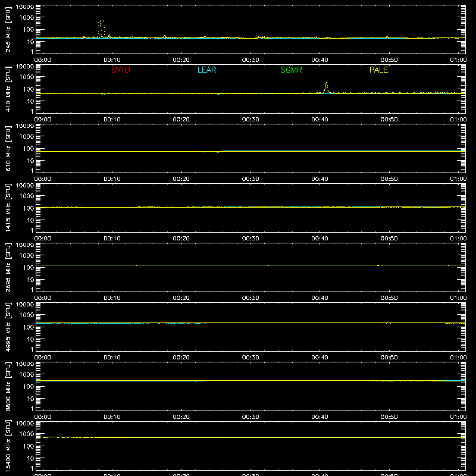Click the red SVTO station label

point(121,70)
